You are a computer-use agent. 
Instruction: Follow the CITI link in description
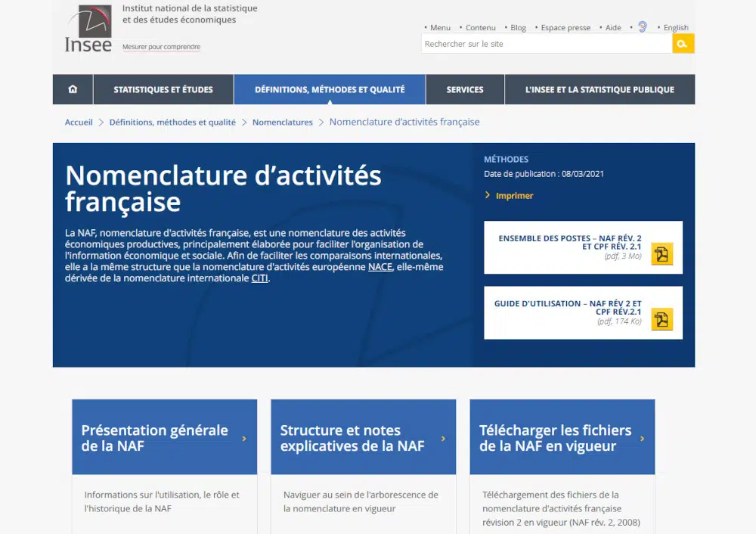(259, 278)
